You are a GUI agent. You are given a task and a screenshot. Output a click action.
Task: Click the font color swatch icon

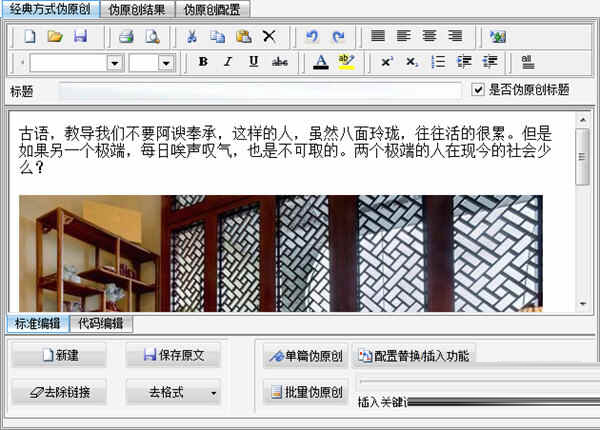[320, 62]
